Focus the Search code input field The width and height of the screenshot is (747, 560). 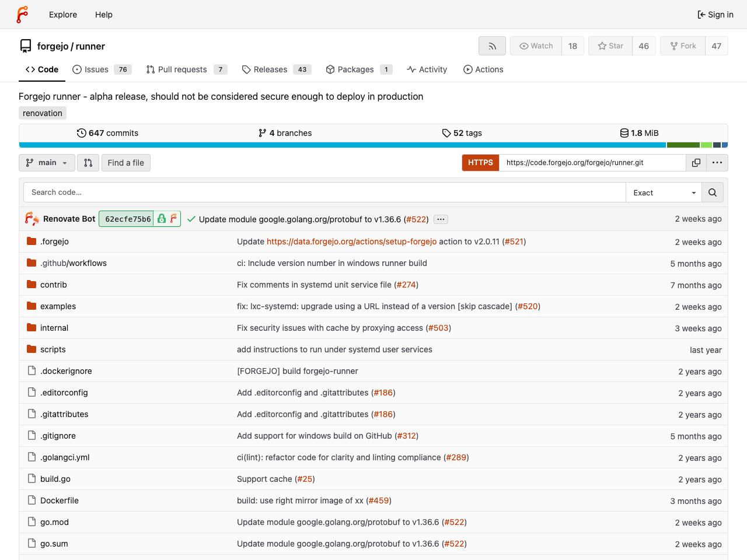[x=324, y=192]
